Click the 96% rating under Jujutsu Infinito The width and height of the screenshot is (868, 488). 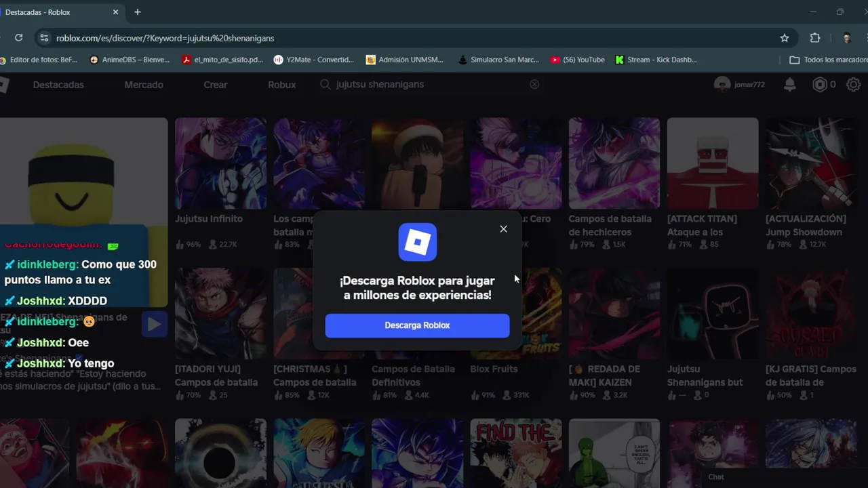(x=188, y=244)
